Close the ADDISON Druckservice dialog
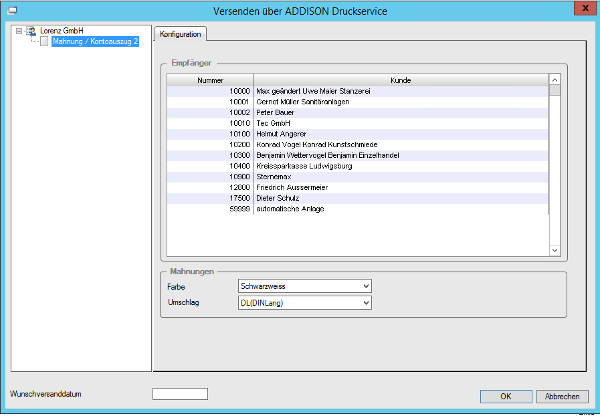The height and width of the screenshot is (416, 600). pos(585,8)
